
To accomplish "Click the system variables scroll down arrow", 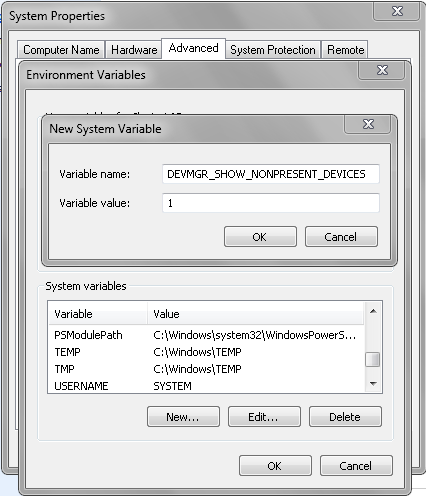I will coord(373,384).
